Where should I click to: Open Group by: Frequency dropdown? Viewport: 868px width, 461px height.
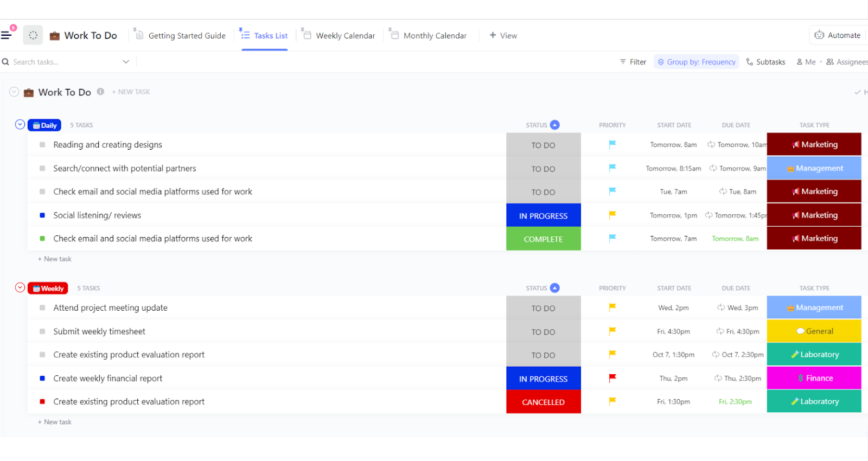[x=696, y=62]
